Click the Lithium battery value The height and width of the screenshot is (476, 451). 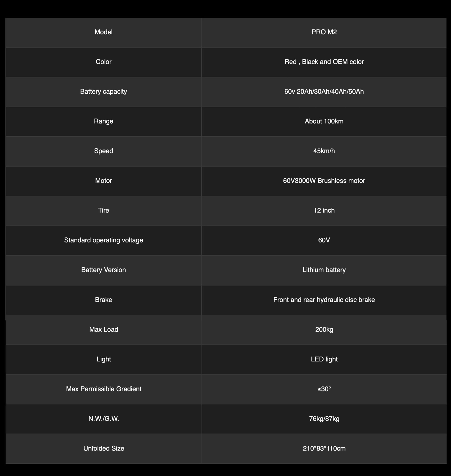coord(324,270)
